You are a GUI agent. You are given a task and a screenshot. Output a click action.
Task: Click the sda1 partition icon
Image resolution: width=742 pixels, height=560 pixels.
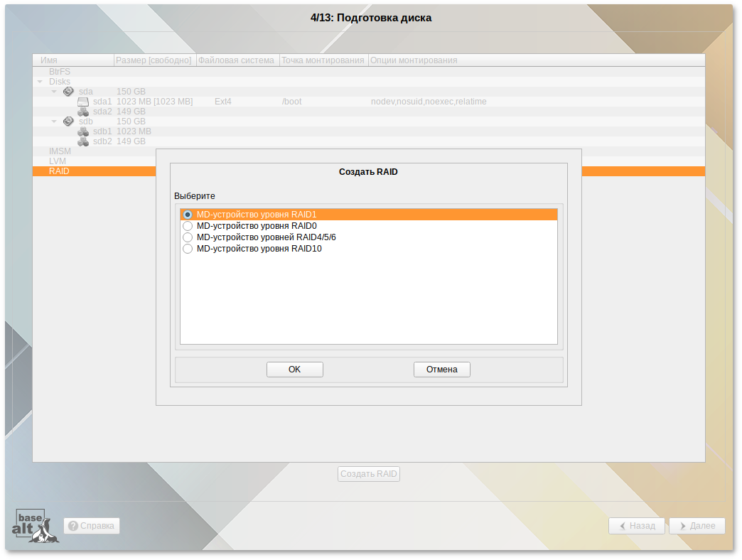(83, 102)
